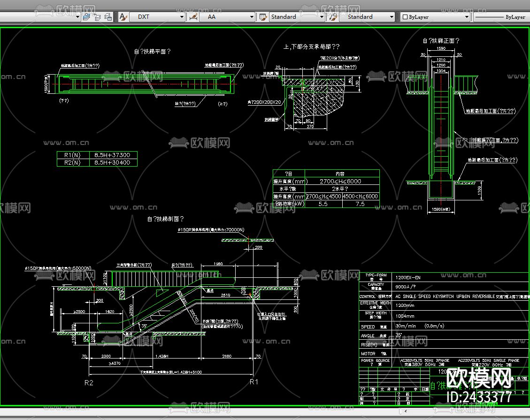Click the POWER SOURCE label
The image size is (530, 420).
pos(375,360)
